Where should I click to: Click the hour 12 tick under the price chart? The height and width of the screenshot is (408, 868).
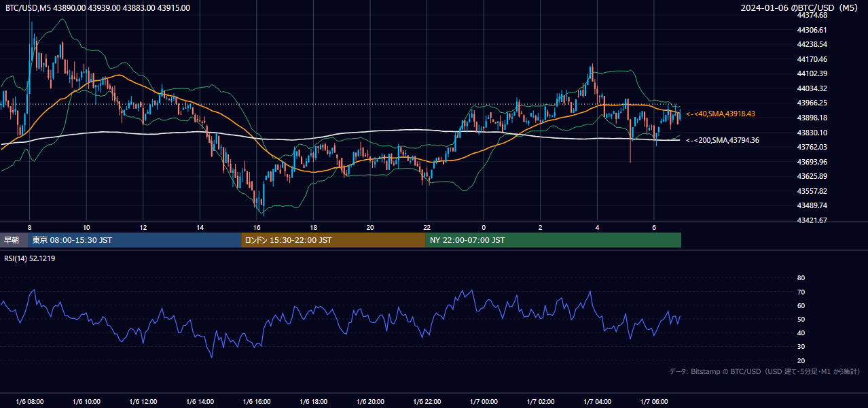point(143,227)
